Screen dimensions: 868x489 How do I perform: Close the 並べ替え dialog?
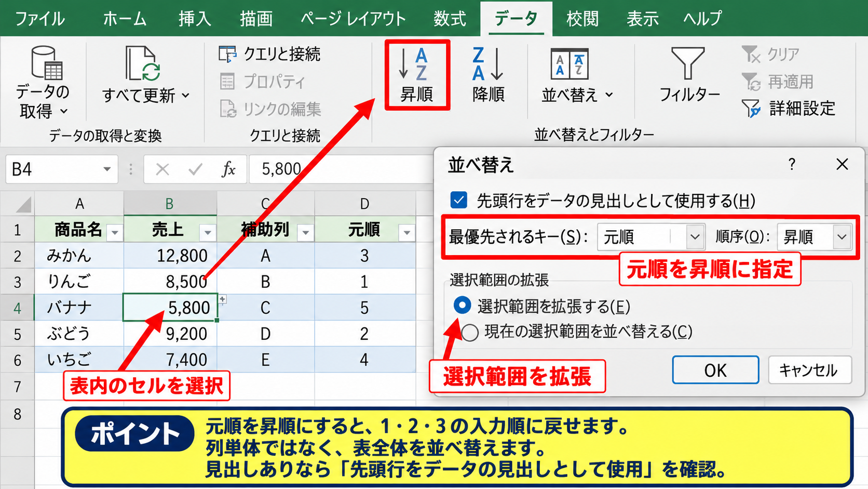click(842, 165)
